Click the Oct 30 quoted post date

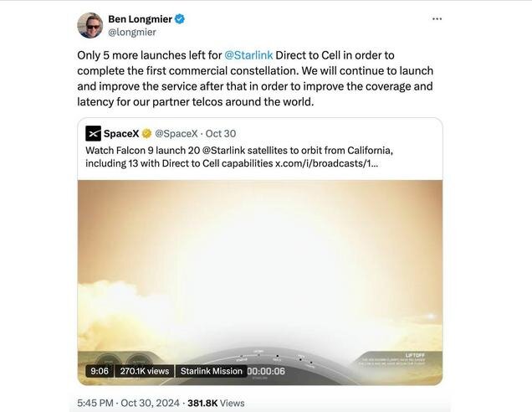(221, 133)
